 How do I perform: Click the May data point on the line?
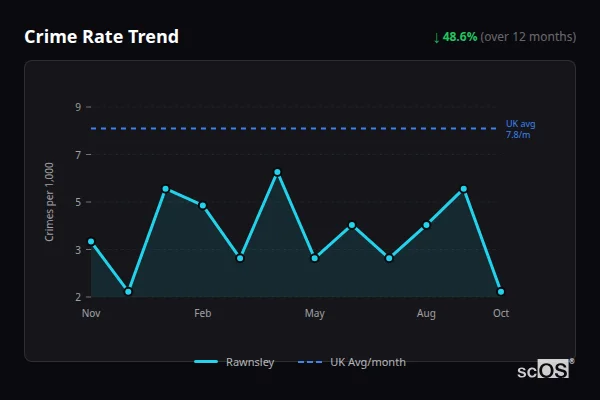[315, 258]
